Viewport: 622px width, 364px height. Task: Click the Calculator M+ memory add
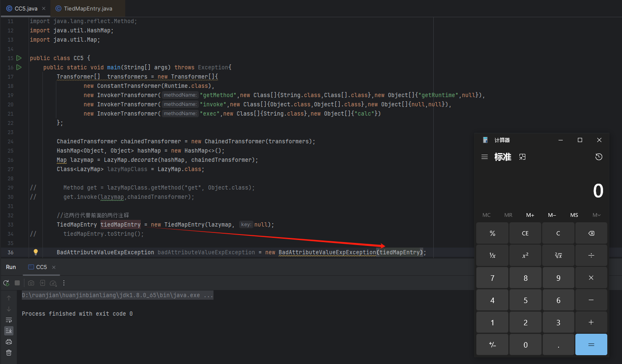tap(530, 215)
